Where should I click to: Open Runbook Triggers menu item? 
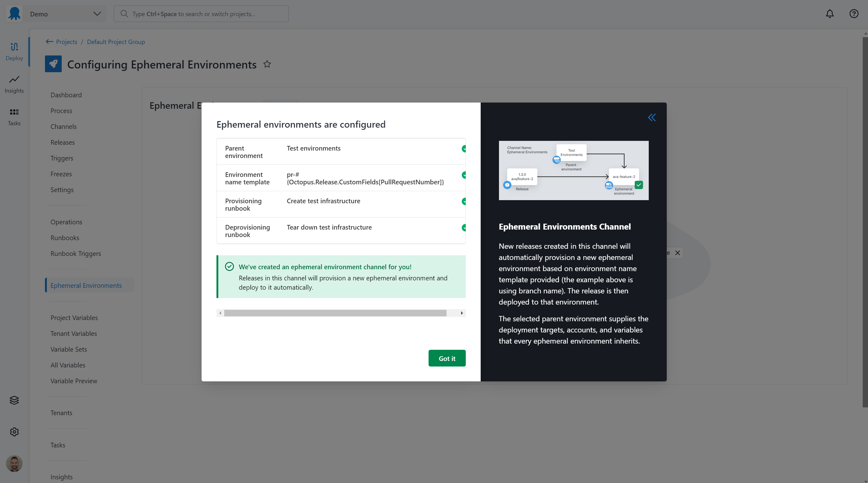[x=75, y=253]
